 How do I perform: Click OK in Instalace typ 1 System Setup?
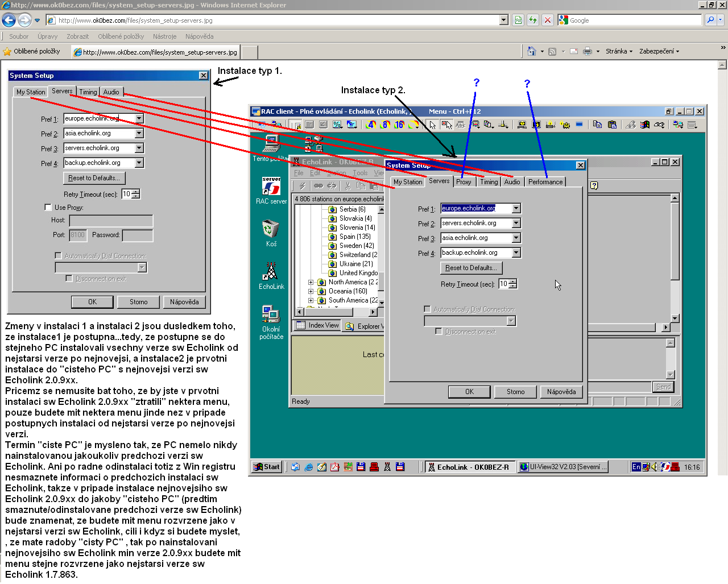(x=92, y=302)
